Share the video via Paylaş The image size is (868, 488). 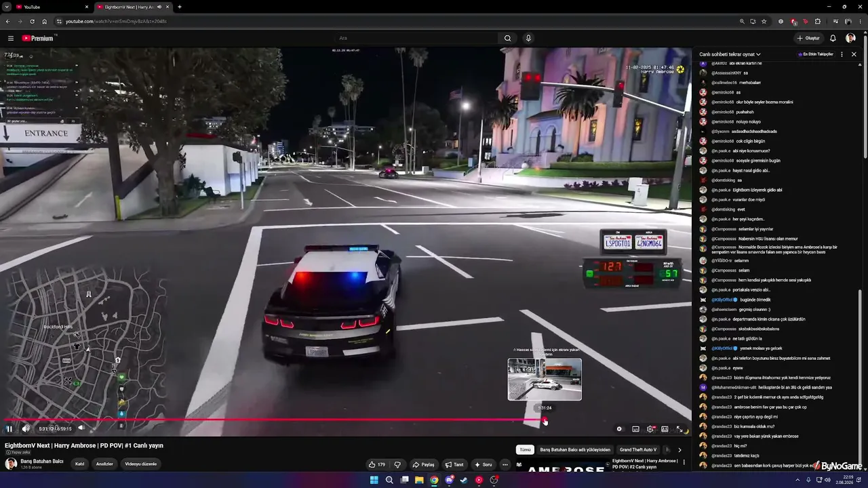coord(423,464)
